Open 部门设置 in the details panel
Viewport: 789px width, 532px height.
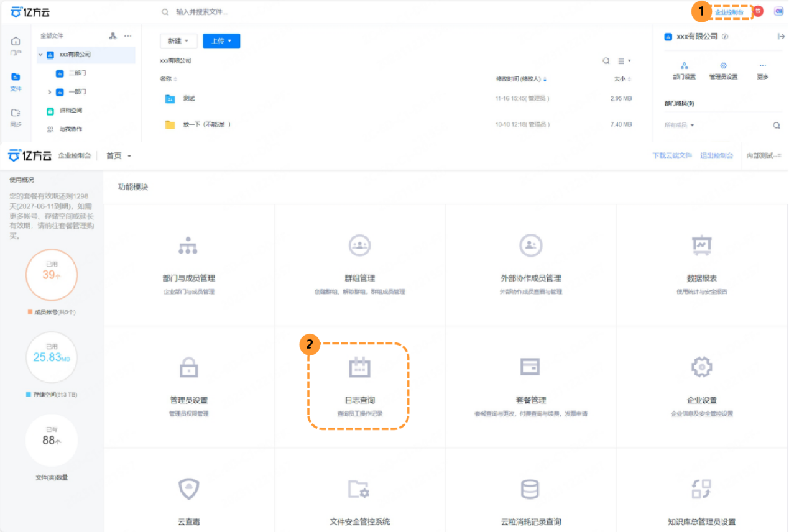click(684, 71)
